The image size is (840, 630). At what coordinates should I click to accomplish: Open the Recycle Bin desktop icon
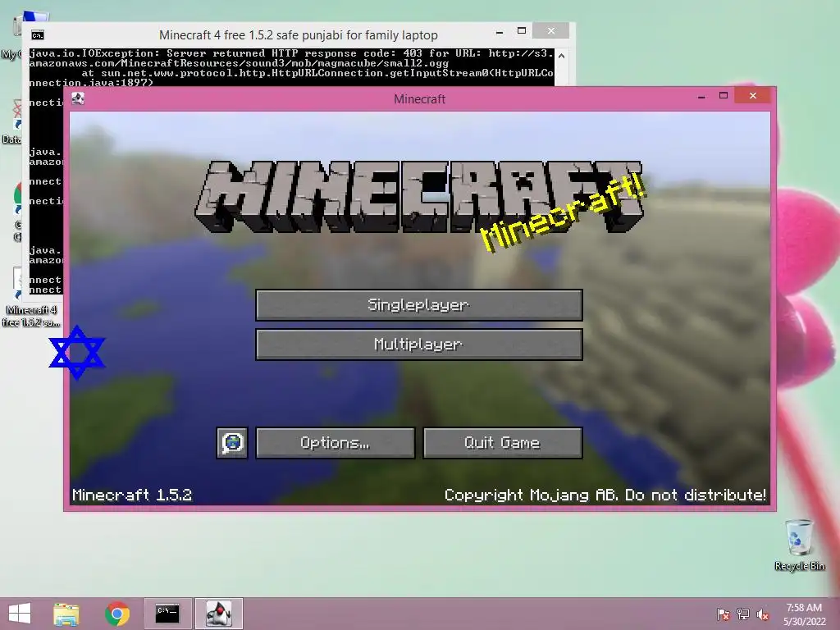[x=799, y=545]
